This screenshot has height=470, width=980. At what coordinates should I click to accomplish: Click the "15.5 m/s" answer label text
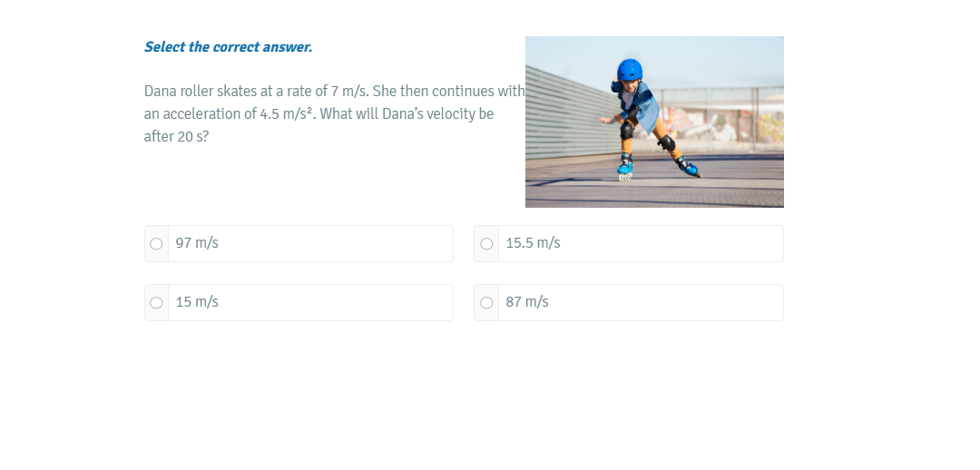coord(534,243)
